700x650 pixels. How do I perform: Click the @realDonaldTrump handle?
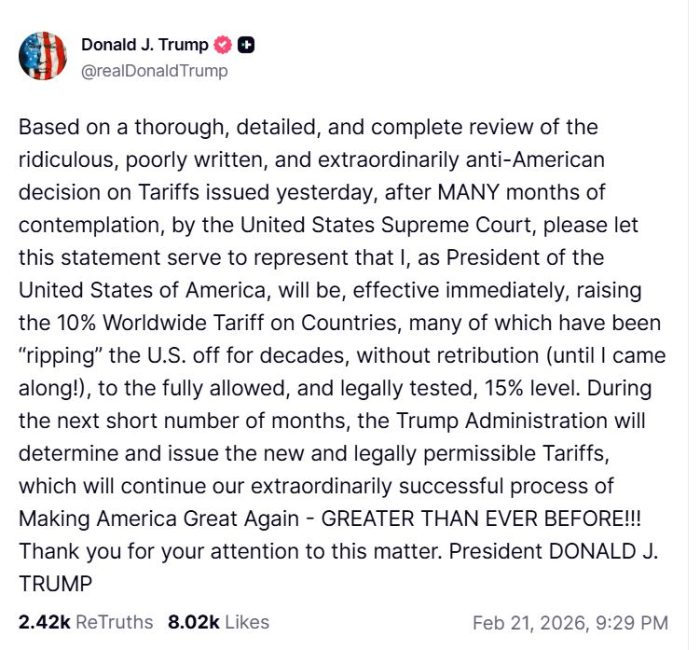(154, 71)
